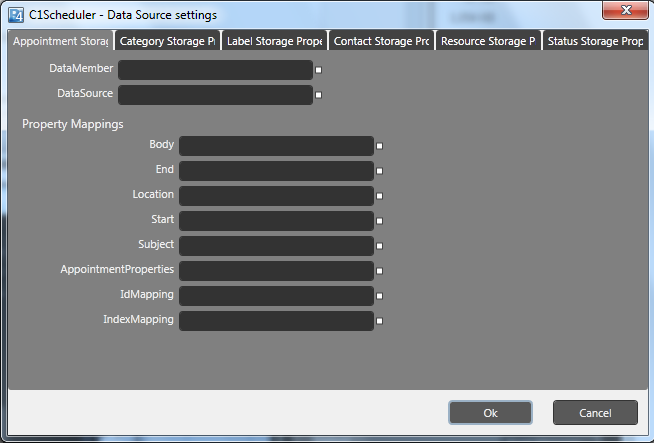Expand the DataMember combo box
654x443 pixels.
point(215,70)
